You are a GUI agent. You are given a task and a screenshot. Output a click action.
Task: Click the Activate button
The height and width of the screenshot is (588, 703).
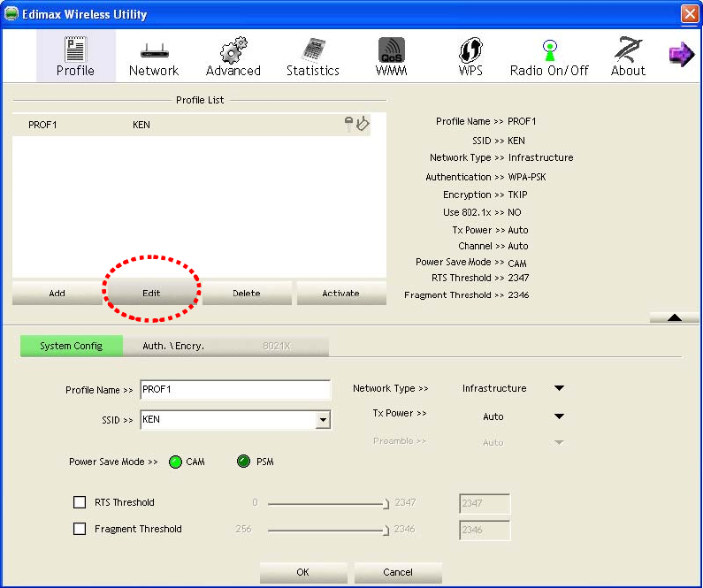point(340,293)
